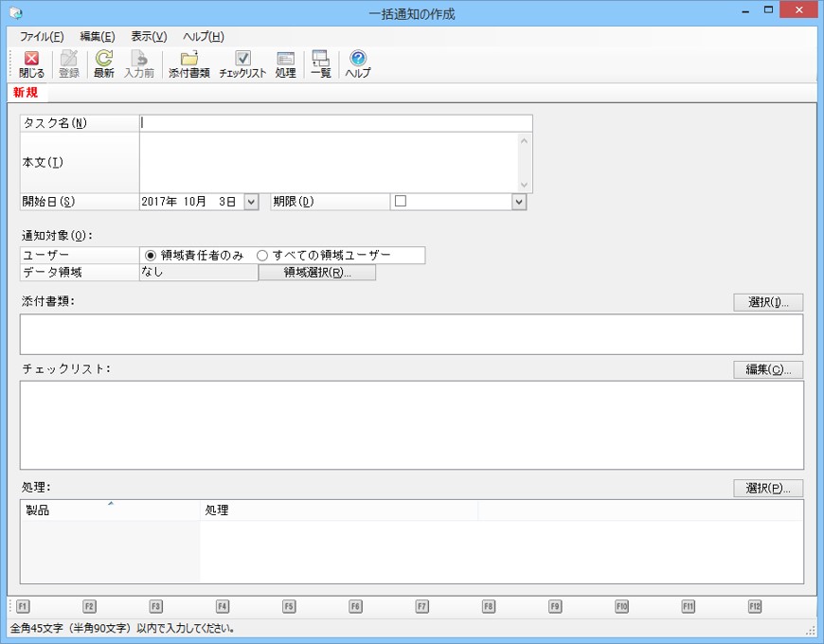Select the 領域責任者のみ radio button
Image resolution: width=824 pixels, height=644 pixels.
(x=151, y=255)
